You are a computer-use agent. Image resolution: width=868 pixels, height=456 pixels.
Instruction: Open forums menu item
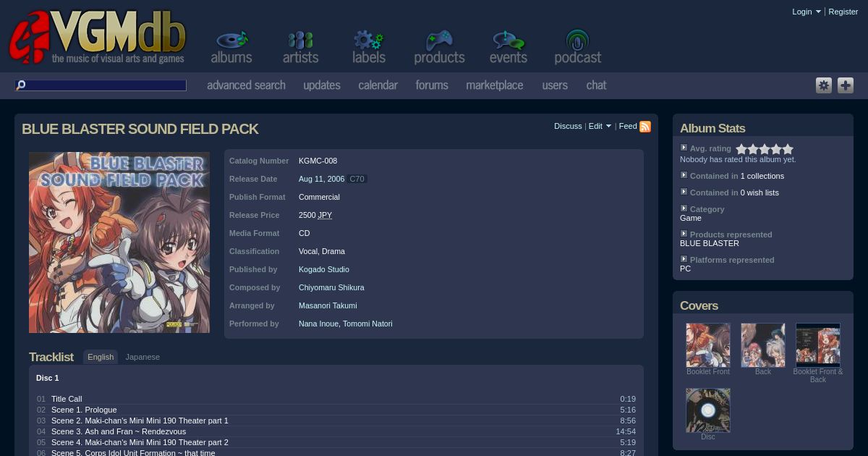click(432, 85)
